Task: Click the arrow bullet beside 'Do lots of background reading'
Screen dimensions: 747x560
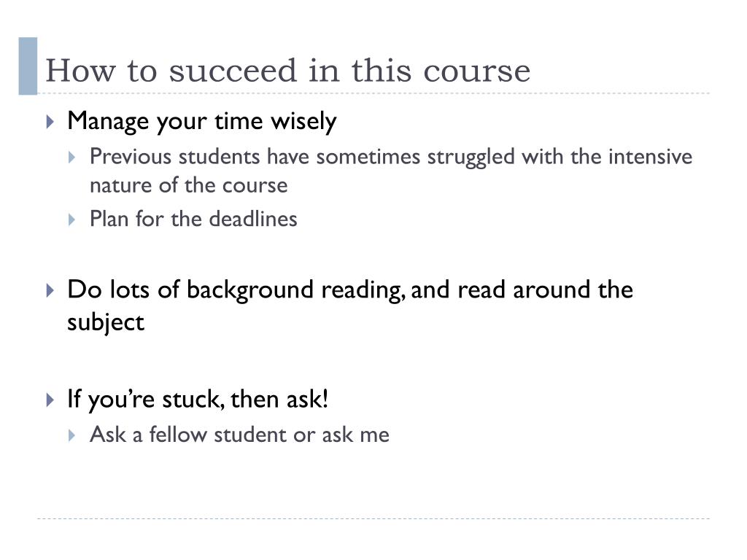Action: coord(50,290)
